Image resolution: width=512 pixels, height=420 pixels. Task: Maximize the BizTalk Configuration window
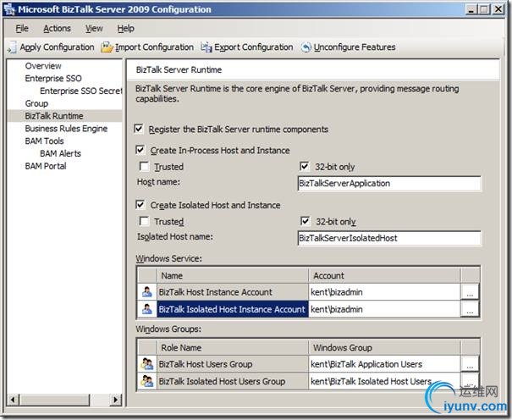tap(485, 9)
